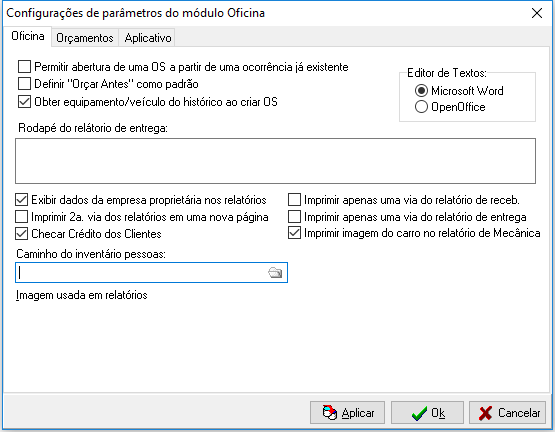Open the Aplicativo tab

(148, 38)
